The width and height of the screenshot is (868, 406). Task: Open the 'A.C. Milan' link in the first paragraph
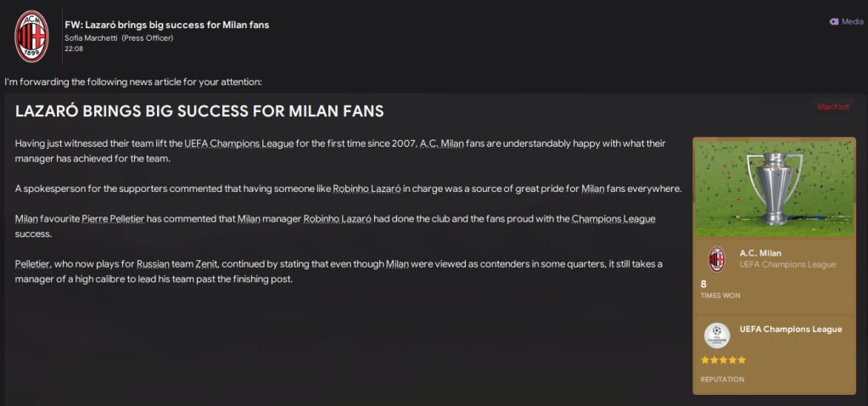(441, 144)
